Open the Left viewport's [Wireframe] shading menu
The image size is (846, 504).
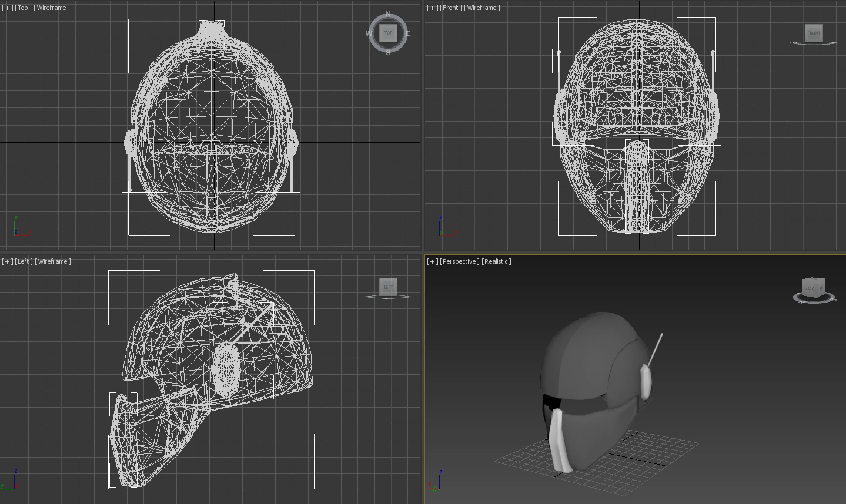click(53, 261)
